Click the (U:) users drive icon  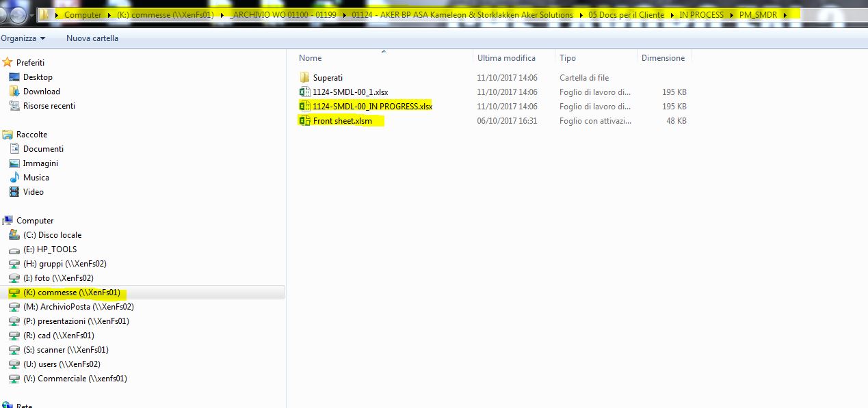pos(14,364)
